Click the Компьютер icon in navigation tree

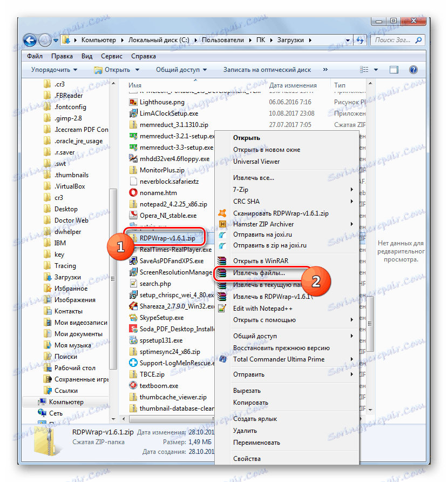click(42, 402)
